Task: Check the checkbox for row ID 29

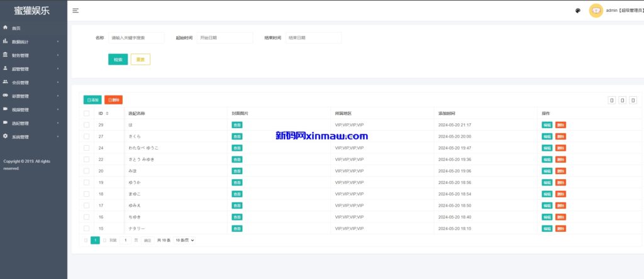Action: [87, 125]
